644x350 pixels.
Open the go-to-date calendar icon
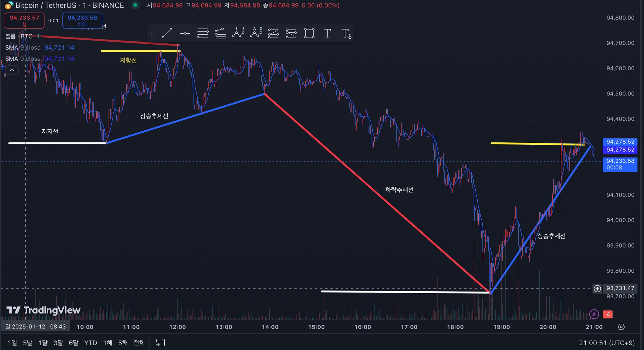160,342
